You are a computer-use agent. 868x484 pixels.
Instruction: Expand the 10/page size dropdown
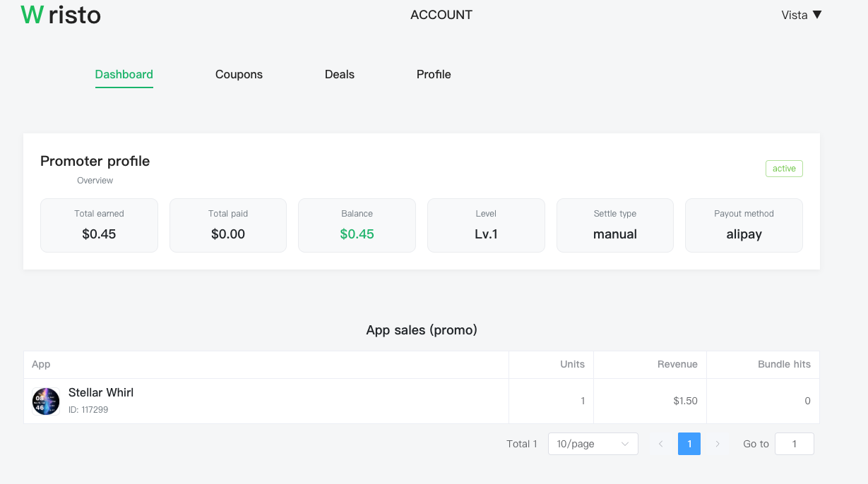pyautogui.click(x=593, y=444)
